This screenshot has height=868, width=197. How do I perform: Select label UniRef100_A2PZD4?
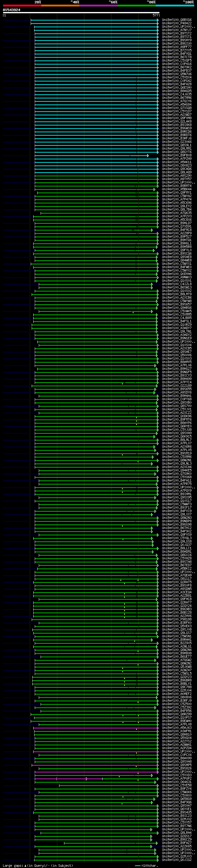(177, 748)
